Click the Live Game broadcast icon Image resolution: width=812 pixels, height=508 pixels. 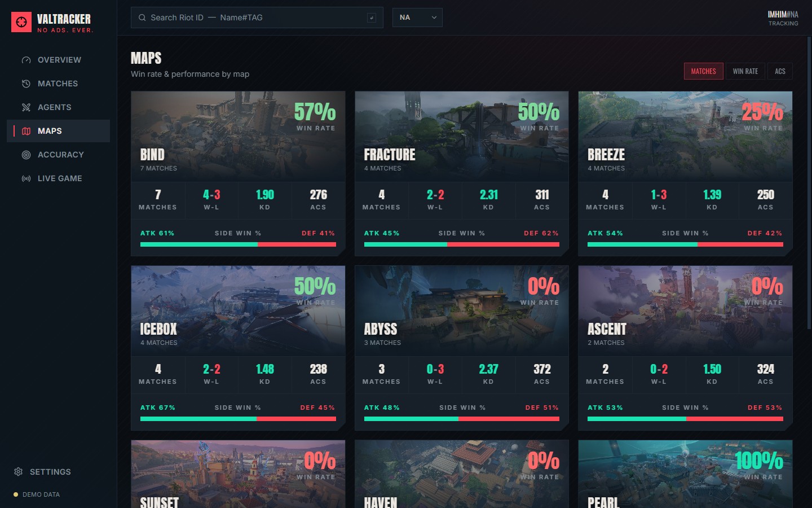26,178
